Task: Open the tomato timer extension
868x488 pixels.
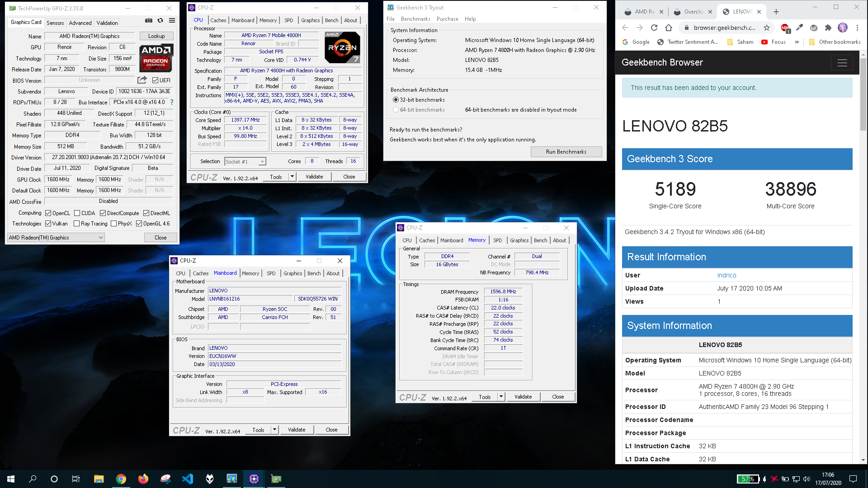Action: tap(814, 28)
